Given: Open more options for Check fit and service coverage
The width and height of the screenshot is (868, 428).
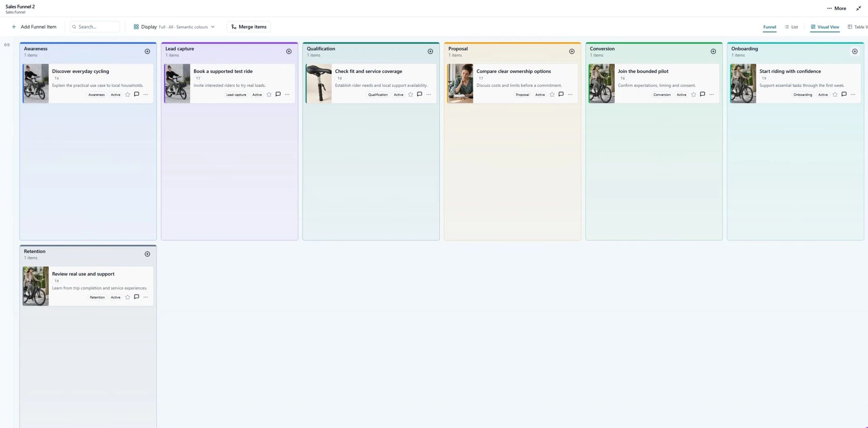Looking at the screenshot, I should tap(429, 94).
